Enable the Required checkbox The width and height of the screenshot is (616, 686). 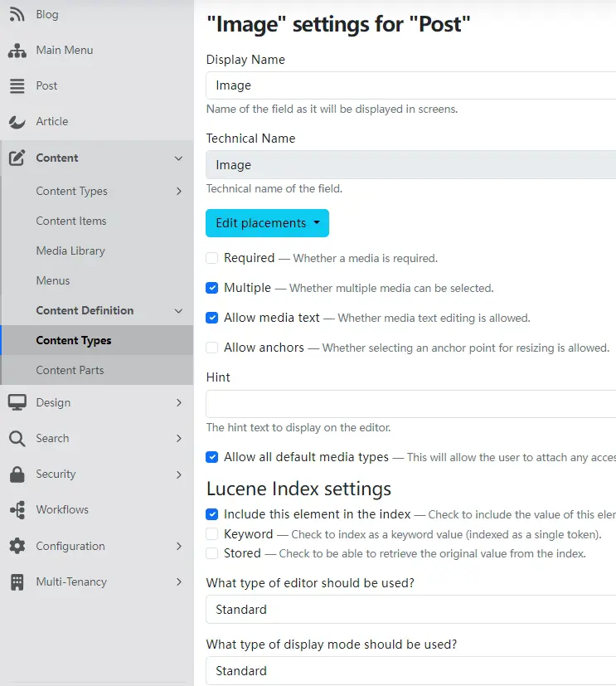click(212, 258)
